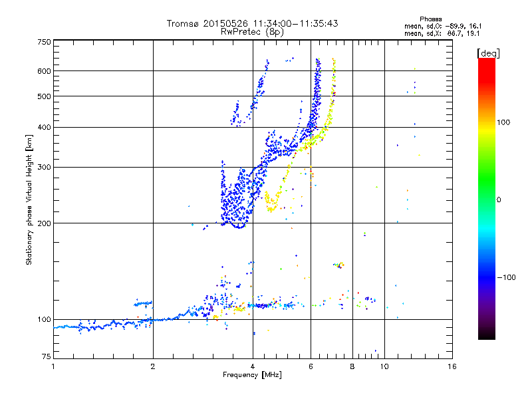Click the y-axis tick label "400"
The height and width of the screenshot is (399, 532).
point(44,127)
